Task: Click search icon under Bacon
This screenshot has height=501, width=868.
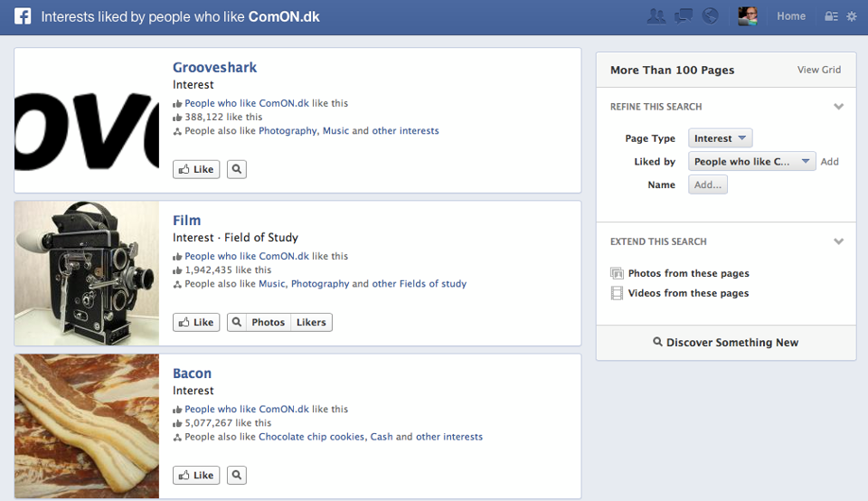Action: [236, 475]
